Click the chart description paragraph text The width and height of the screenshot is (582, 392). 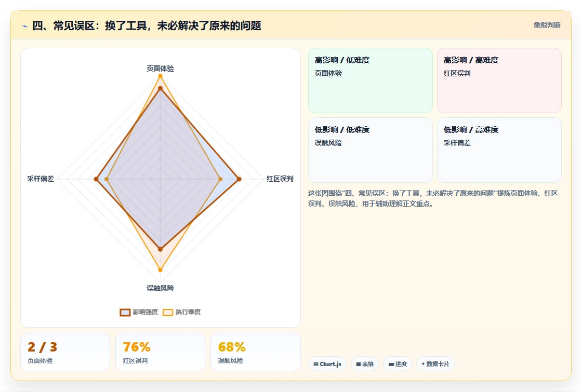coord(433,198)
